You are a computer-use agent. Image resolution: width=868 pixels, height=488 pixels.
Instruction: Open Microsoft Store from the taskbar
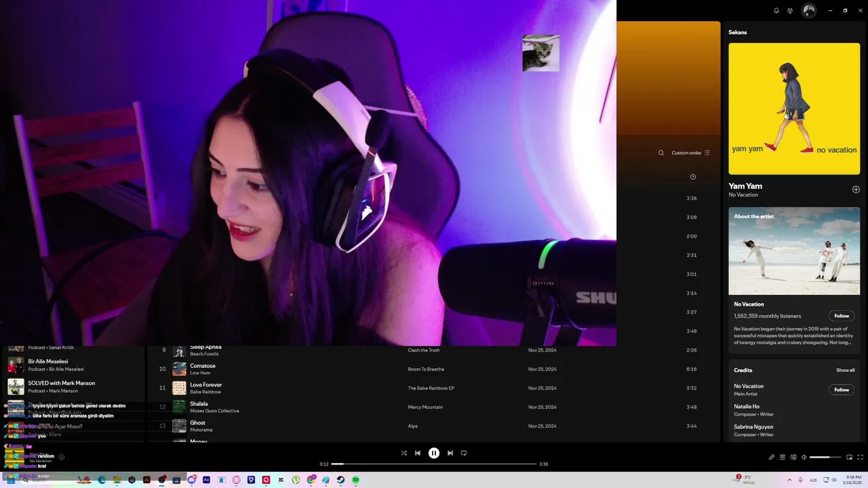click(x=176, y=480)
